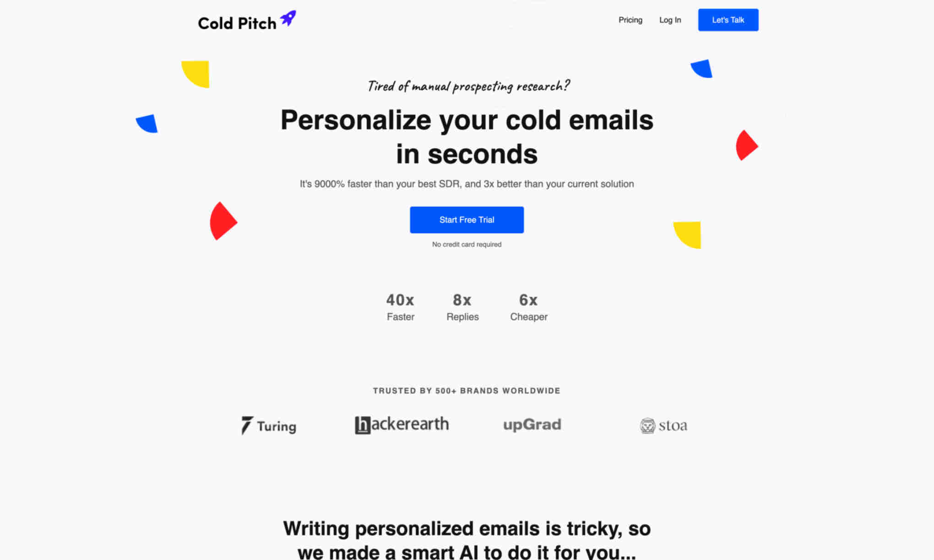Click the Start Free Trial button
This screenshot has width=934, height=560.
pyautogui.click(x=467, y=219)
